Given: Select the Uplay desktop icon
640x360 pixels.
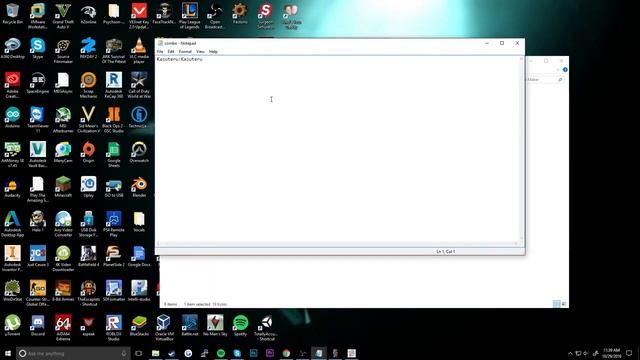Looking at the screenshot, I should point(88,187).
